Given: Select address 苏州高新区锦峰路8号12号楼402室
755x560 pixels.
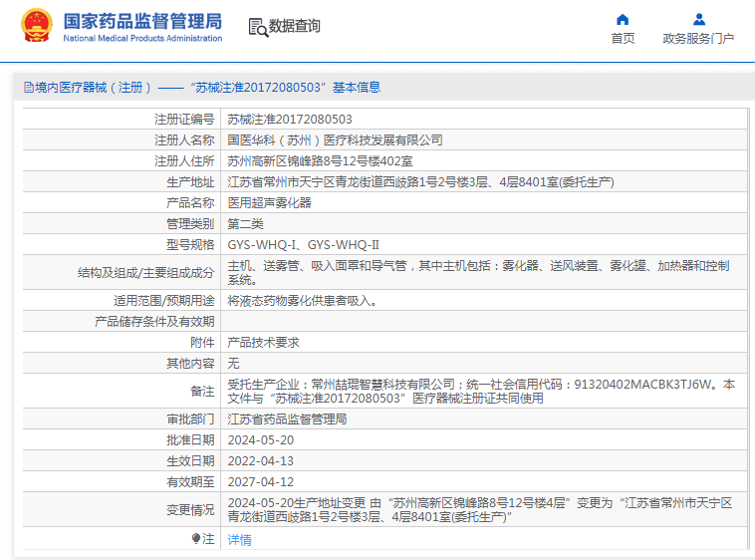Looking at the screenshot, I should point(320,160).
